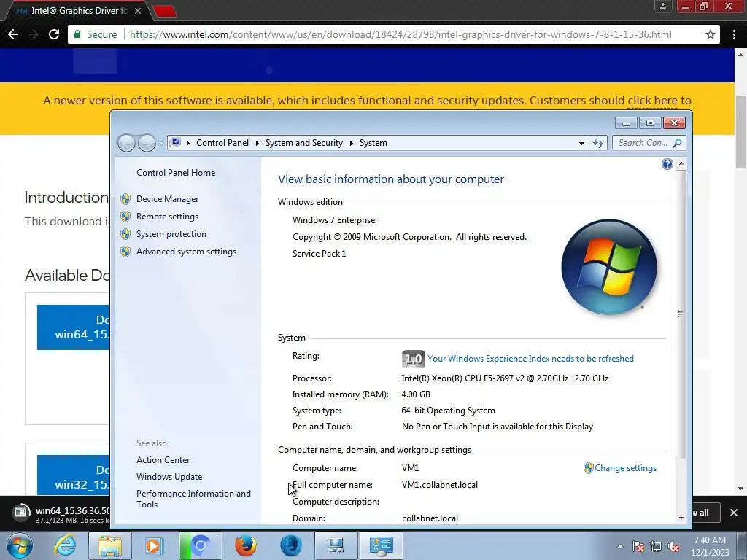This screenshot has width=747, height=560.
Task: Click the taskbar clock showing 7:40 AM
Action: pyautogui.click(x=710, y=546)
